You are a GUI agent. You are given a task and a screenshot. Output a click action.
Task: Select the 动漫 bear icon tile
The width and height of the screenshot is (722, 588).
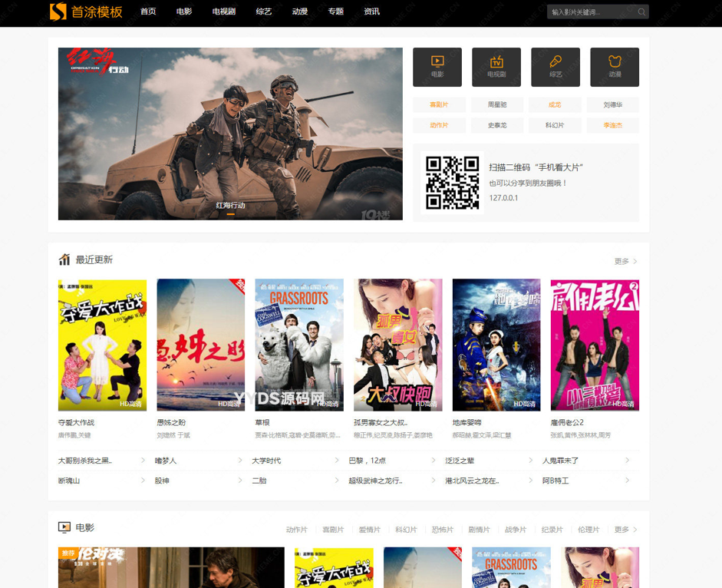coord(615,67)
